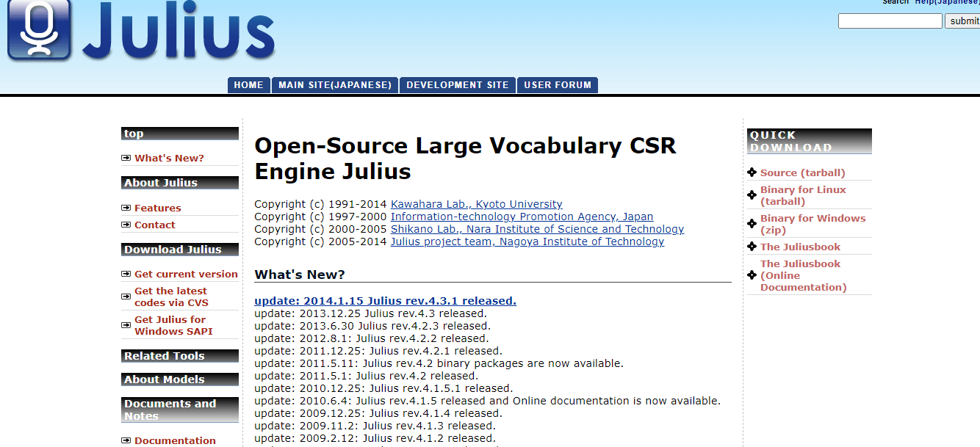
Task: Open the MAIN SITE(JAPANESE) tab
Action: pos(335,85)
